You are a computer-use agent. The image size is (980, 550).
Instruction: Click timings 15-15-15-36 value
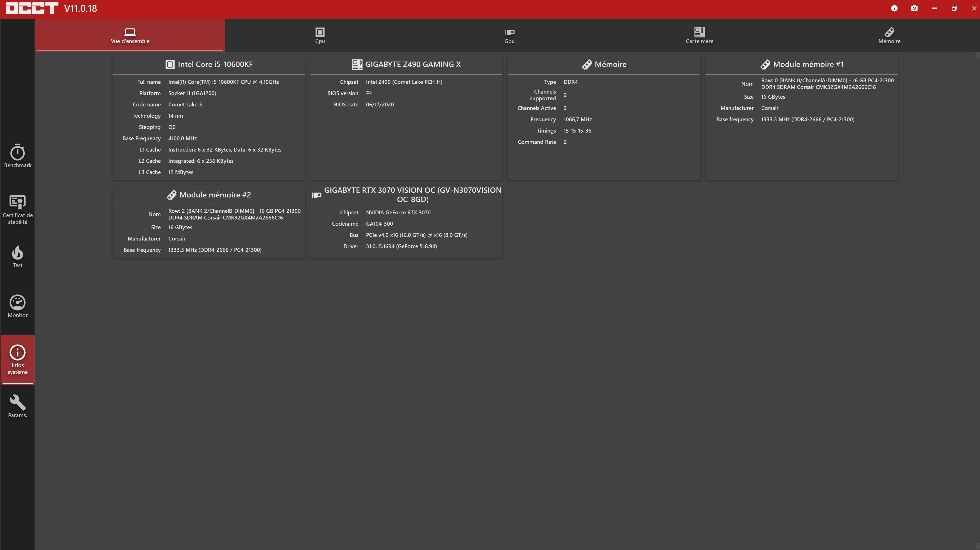(x=577, y=131)
